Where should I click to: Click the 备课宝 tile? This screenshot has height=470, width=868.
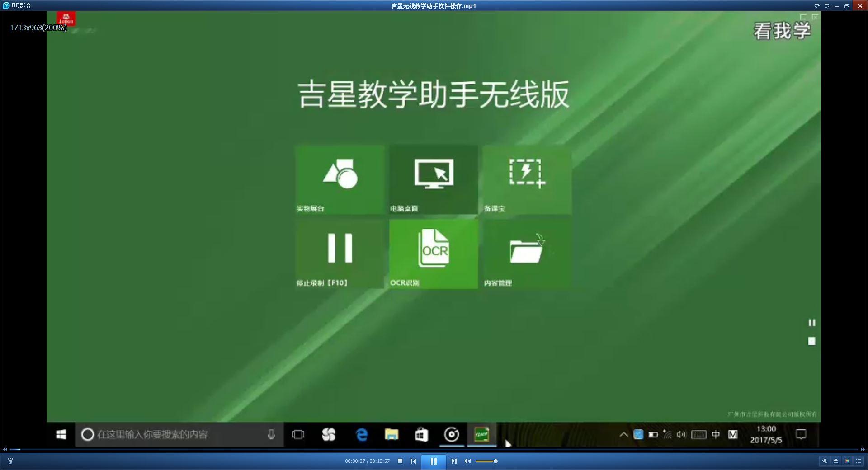point(527,179)
